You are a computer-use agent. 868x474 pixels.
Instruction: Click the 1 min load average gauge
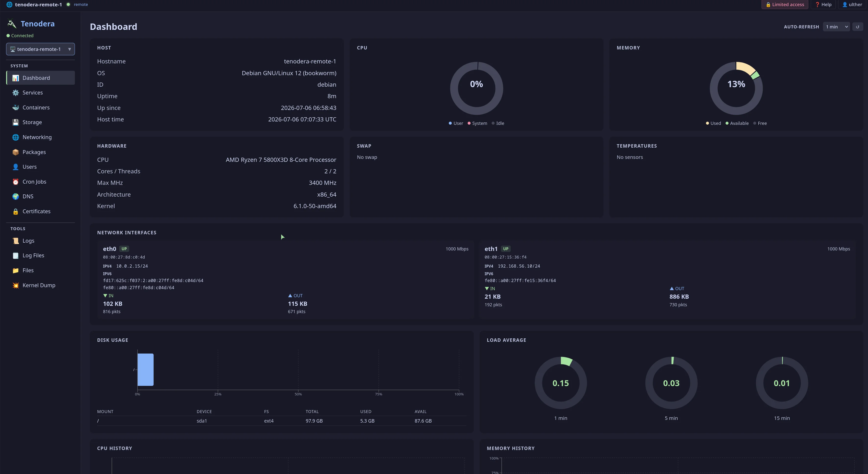pos(561,383)
